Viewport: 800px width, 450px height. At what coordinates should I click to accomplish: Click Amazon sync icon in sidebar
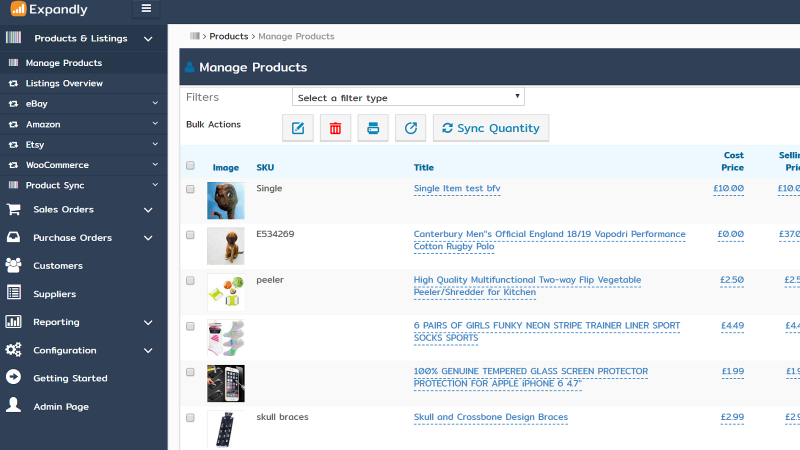[14, 124]
